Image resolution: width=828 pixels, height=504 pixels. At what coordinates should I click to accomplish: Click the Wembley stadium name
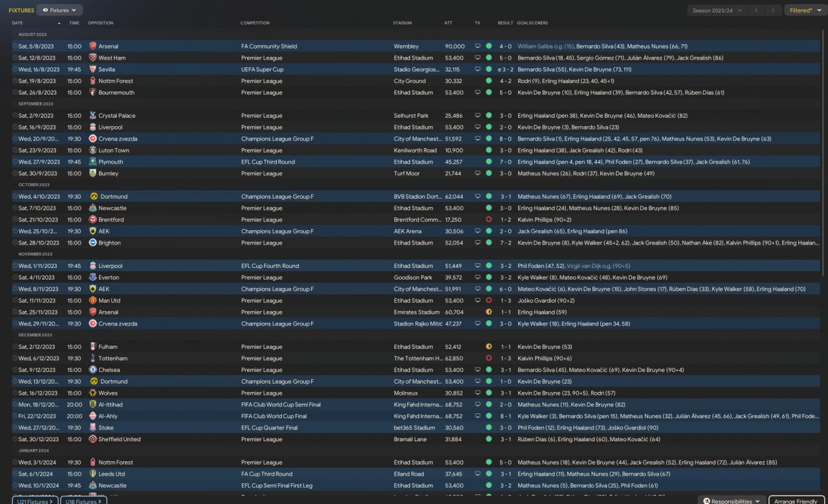click(406, 47)
